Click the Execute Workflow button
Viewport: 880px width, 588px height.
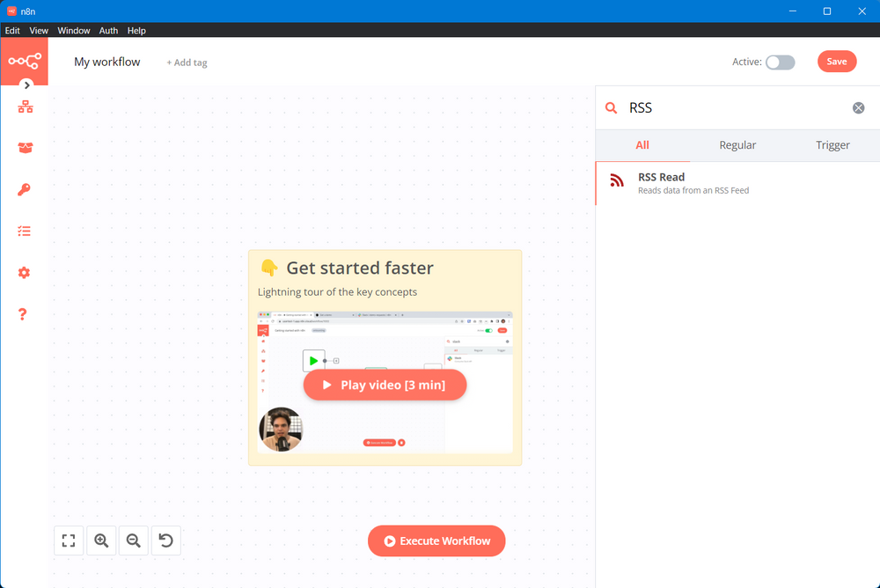coord(436,540)
